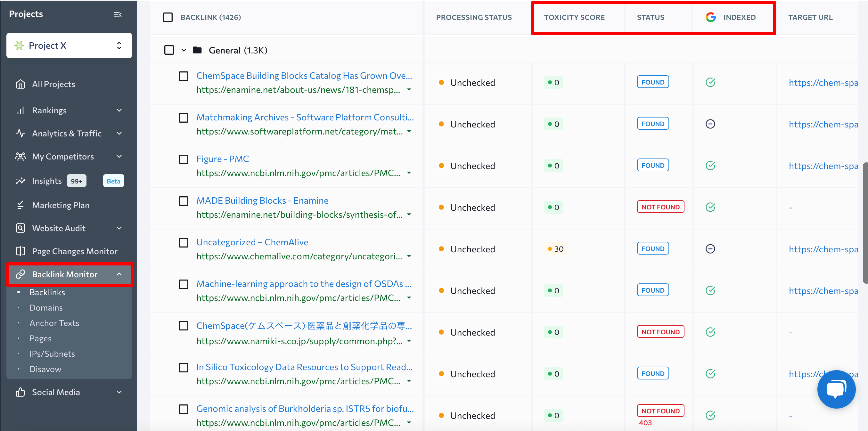This screenshot has height=431, width=868.
Task: Switch to the Disavow section
Action: tap(45, 369)
